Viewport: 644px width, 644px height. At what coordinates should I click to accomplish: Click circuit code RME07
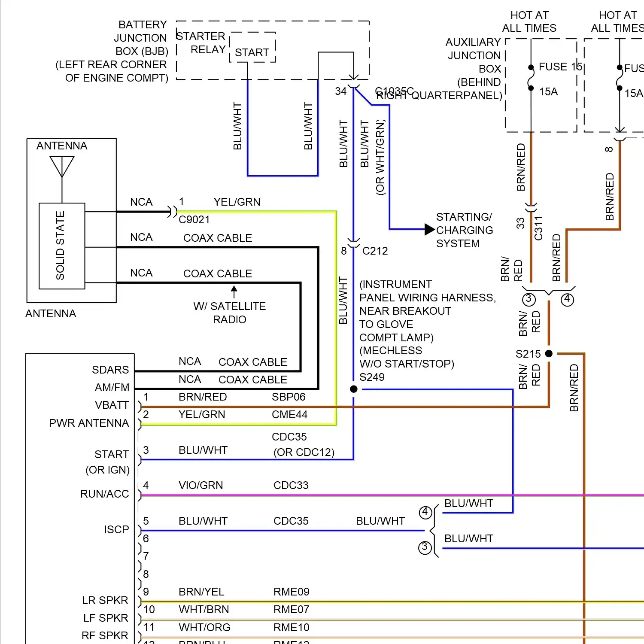(x=292, y=609)
